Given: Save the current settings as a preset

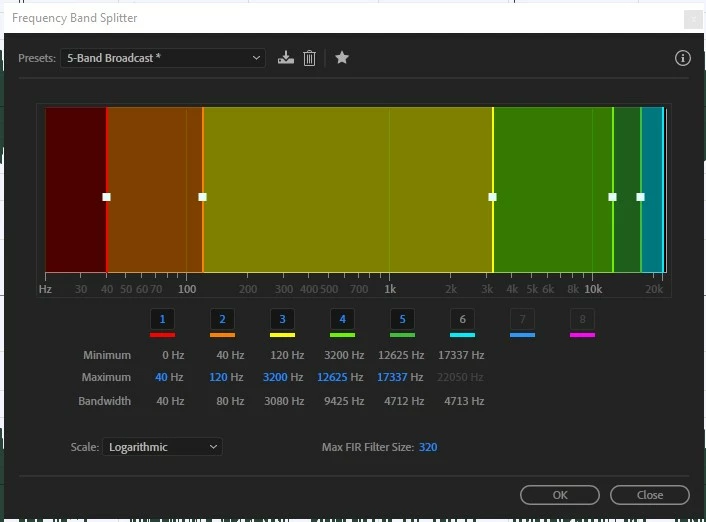Looking at the screenshot, I should [285, 58].
